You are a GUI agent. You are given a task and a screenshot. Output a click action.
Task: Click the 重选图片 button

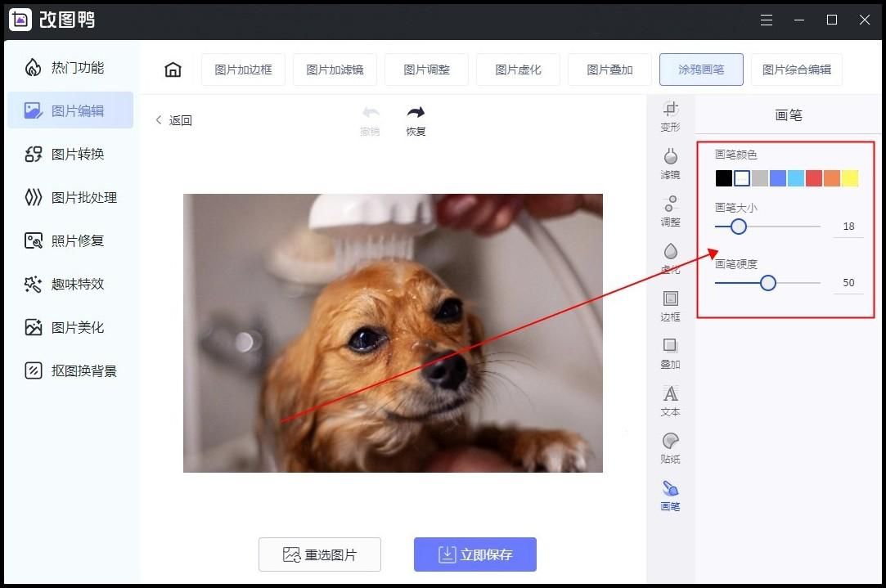[320, 554]
